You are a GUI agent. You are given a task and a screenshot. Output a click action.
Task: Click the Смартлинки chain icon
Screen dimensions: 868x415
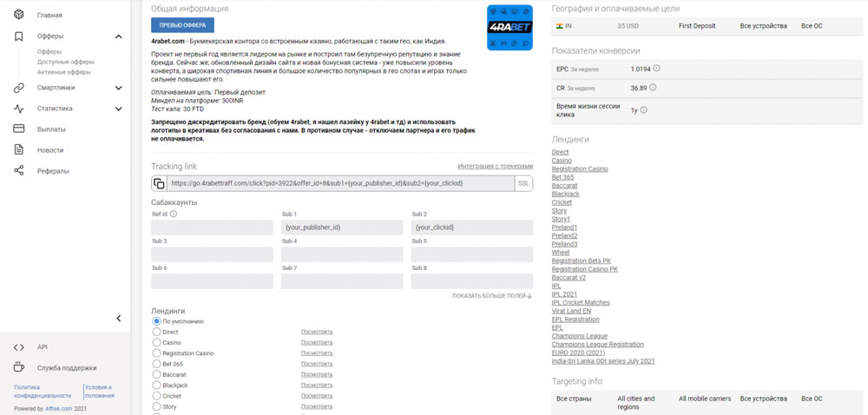pos(19,88)
